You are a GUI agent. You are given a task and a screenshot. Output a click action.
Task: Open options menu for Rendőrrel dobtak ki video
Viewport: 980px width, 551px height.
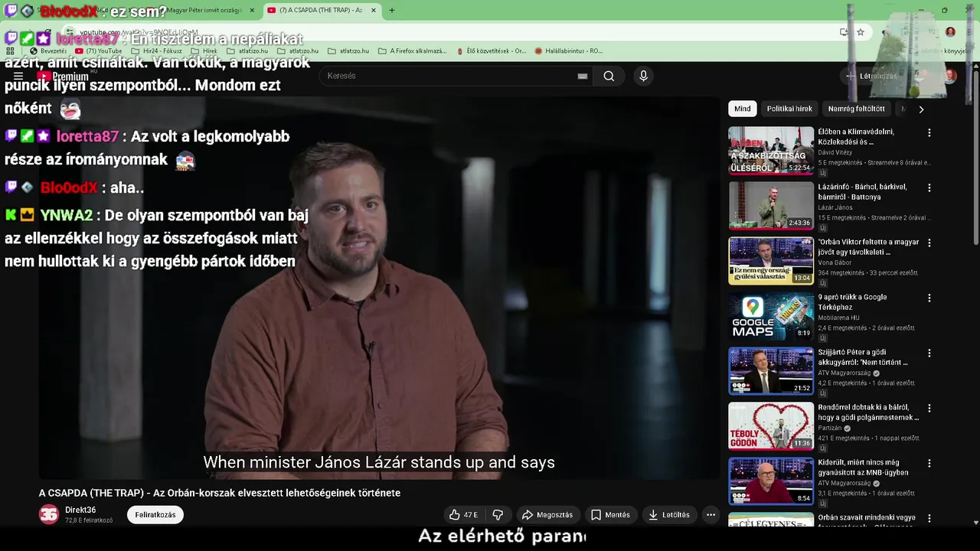[929, 408]
